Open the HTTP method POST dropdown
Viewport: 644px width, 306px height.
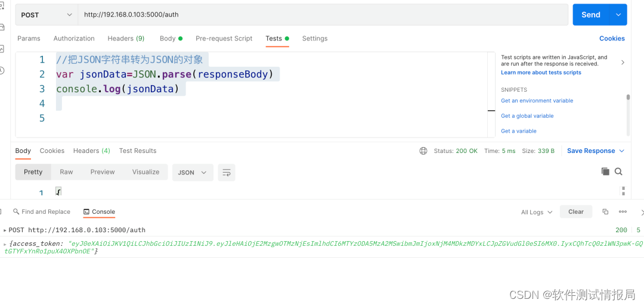click(47, 15)
